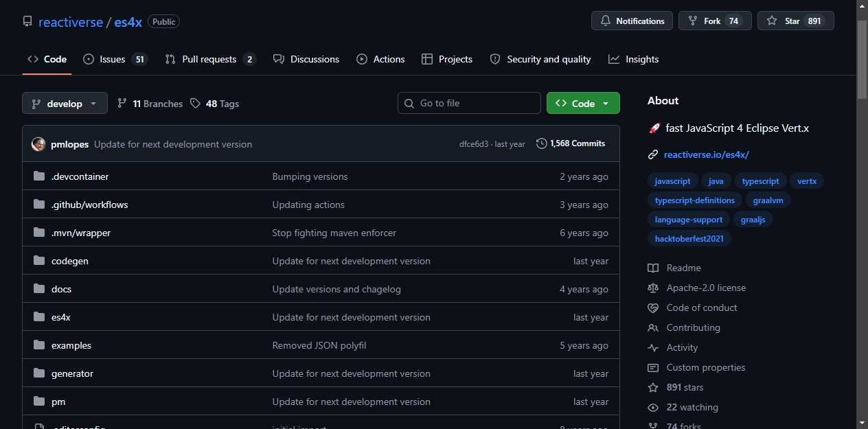Open commit hash dfce6d3
This screenshot has height=429, width=868.
click(x=474, y=144)
